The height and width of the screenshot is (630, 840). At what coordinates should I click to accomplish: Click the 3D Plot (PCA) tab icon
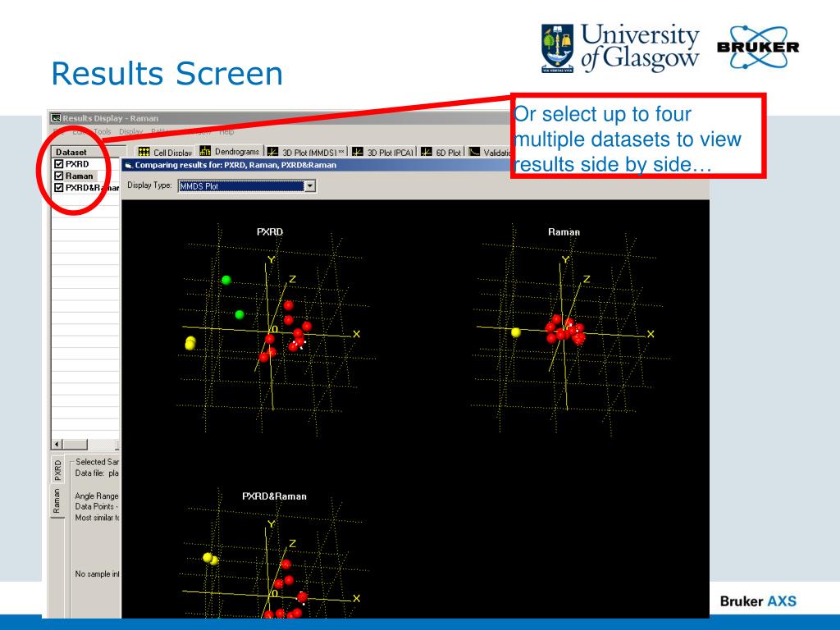coord(358,152)
